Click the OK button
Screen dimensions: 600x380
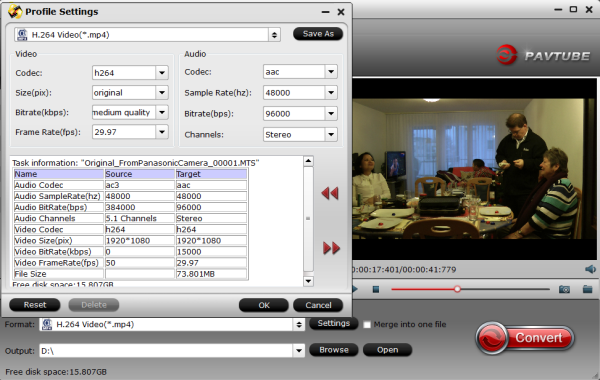(x=264, y=305)
